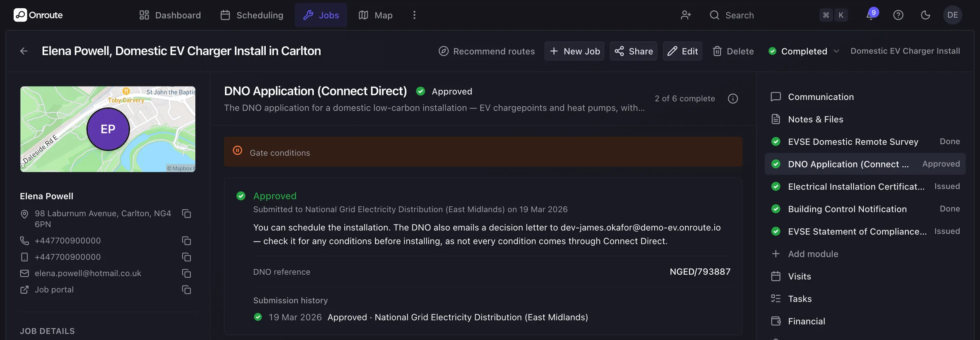Open EVSE Statement of Compliance module

[x=865, y=231]
